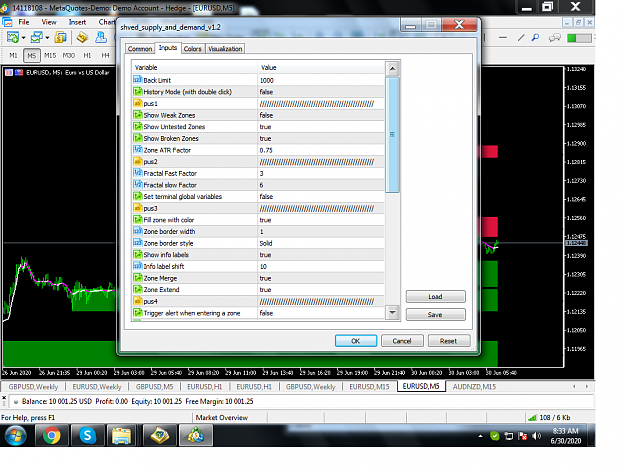
Task: Open the Insert menu
Action: pos(77,22)
